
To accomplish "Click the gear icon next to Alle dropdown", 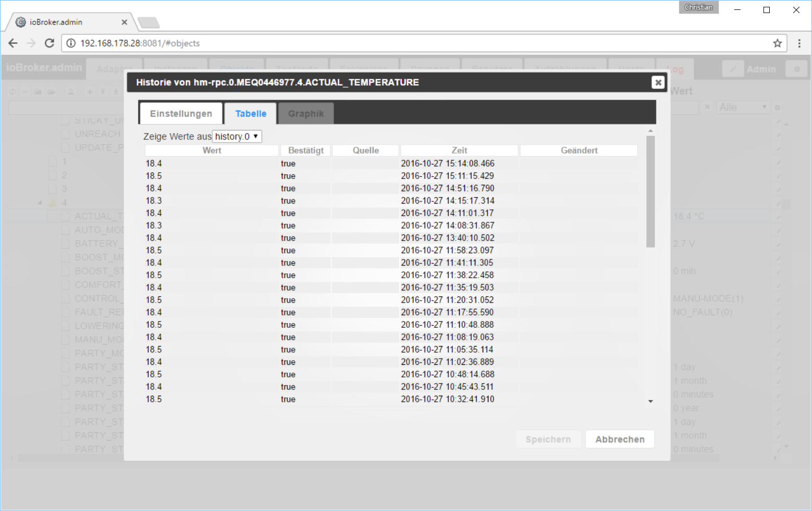I will point(778,108).
